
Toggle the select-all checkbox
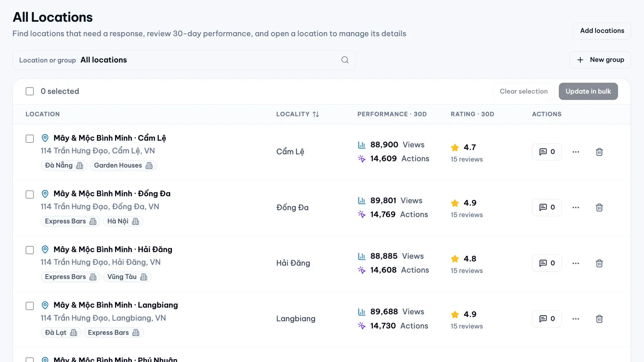(x=30, y=91)
